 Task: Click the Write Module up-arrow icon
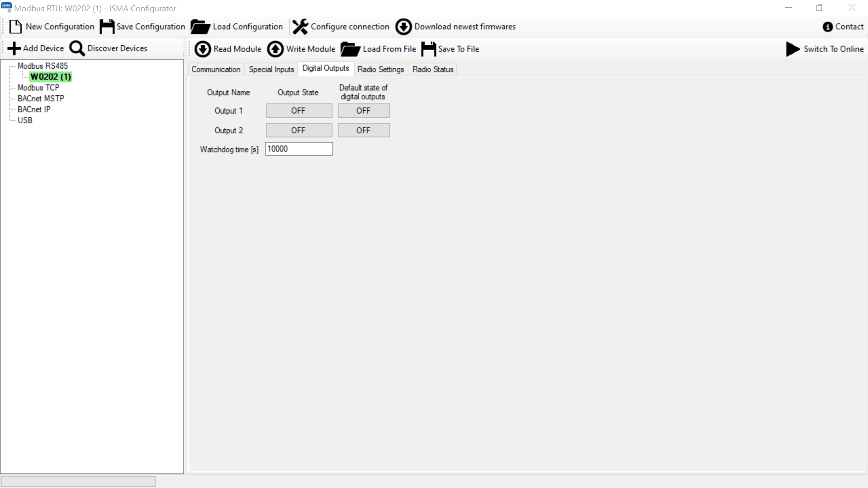click(275, 49)
